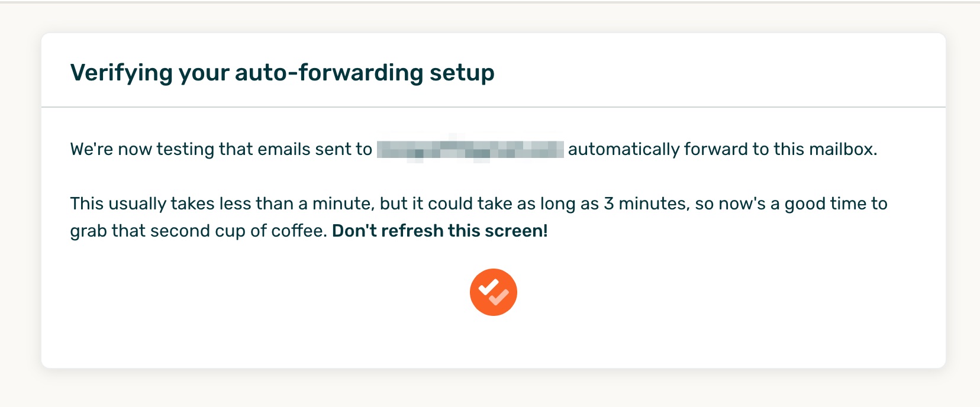
Task: Click the bold "Don't refresh this screen!" text
Action: pyautogui.click(x=440, y=231)
